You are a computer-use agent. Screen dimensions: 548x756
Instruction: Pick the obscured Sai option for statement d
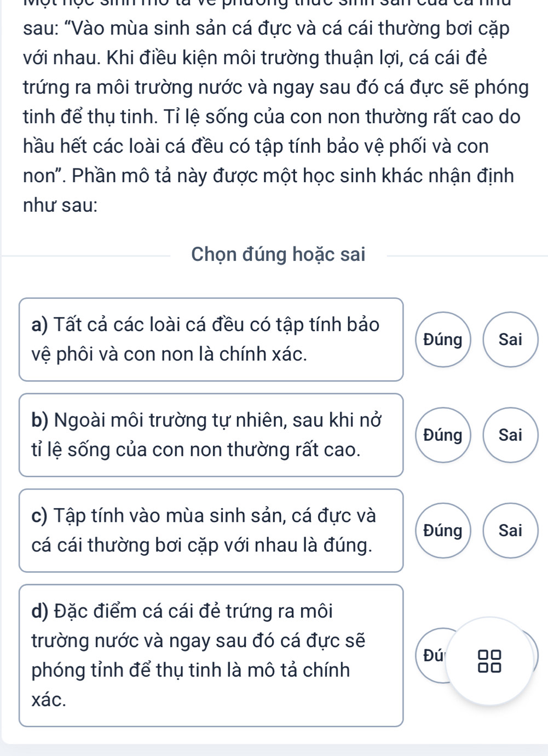point(535,655)
